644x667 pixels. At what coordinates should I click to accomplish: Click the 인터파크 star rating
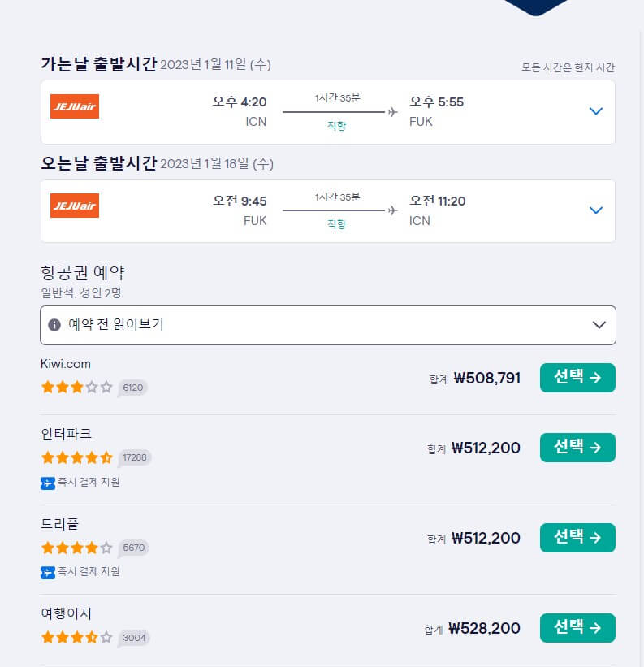click(77, 457)
